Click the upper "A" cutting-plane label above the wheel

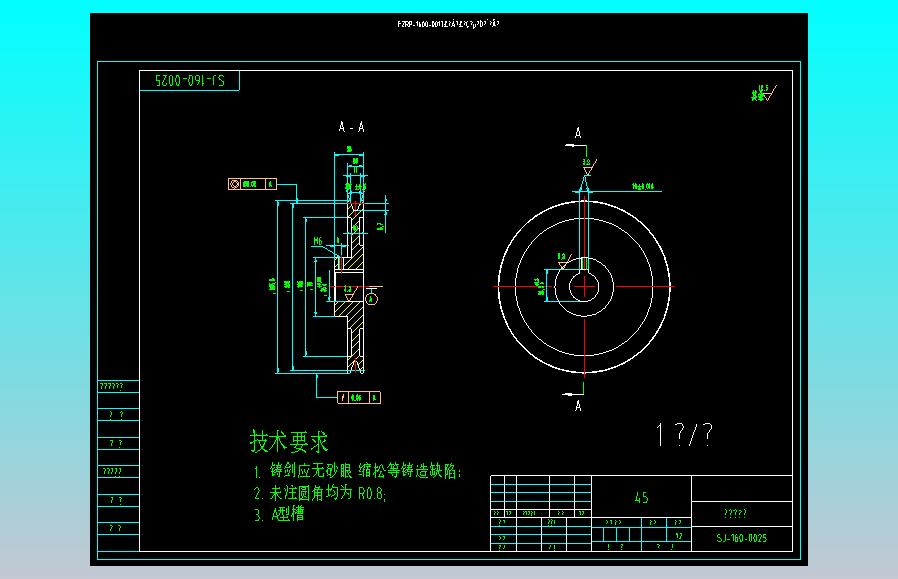coord(578,133)
